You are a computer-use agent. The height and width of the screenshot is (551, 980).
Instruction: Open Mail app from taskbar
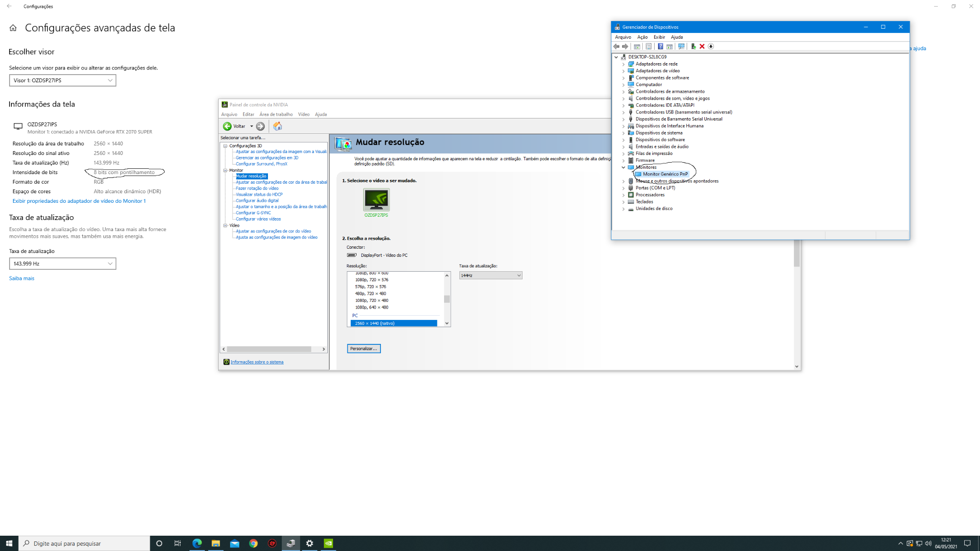click(234, 543)
